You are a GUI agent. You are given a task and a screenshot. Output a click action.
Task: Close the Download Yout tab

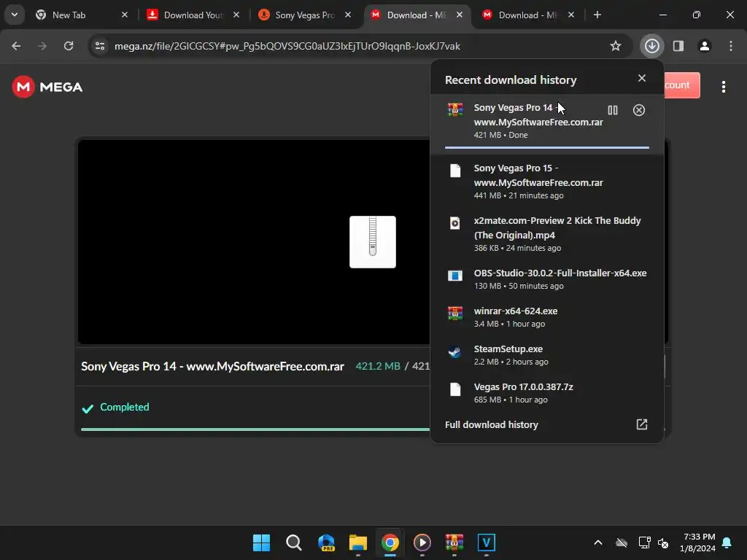click(236, 15)
